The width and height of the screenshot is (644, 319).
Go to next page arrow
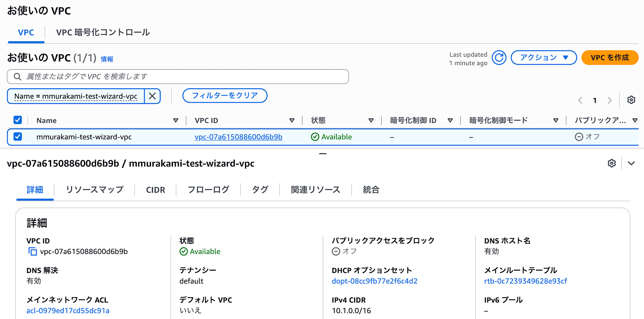(610, 100)
